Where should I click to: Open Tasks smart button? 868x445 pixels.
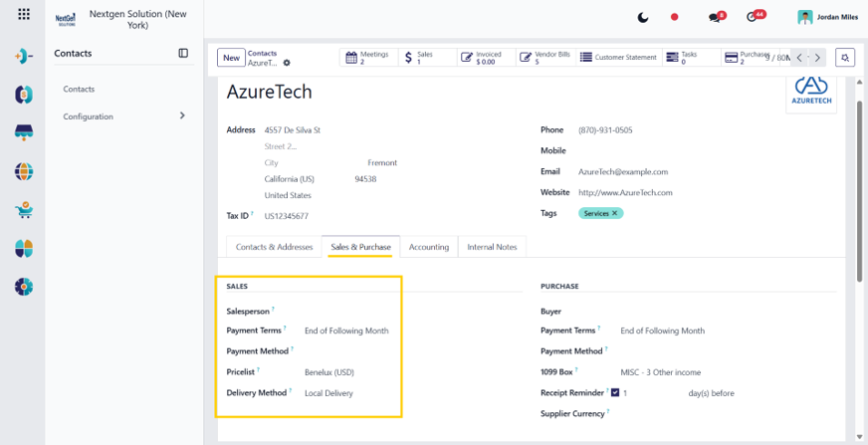tap(692, 58)
